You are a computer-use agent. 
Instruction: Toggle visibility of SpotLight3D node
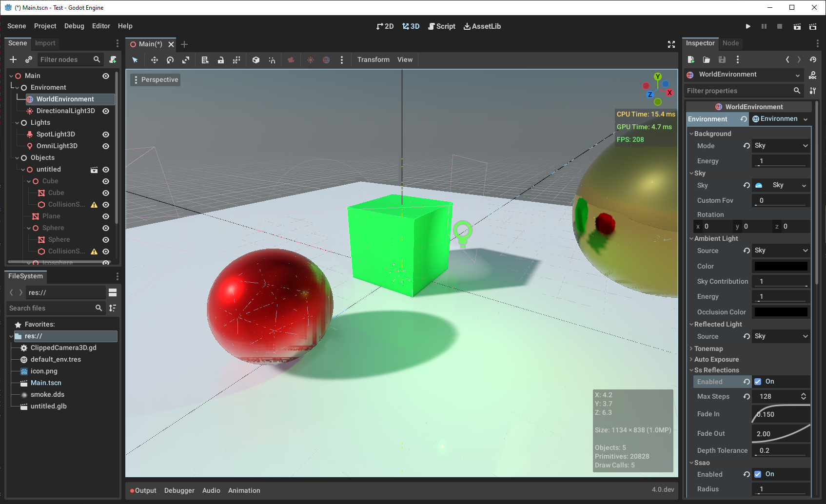click(x=106, y=134)
